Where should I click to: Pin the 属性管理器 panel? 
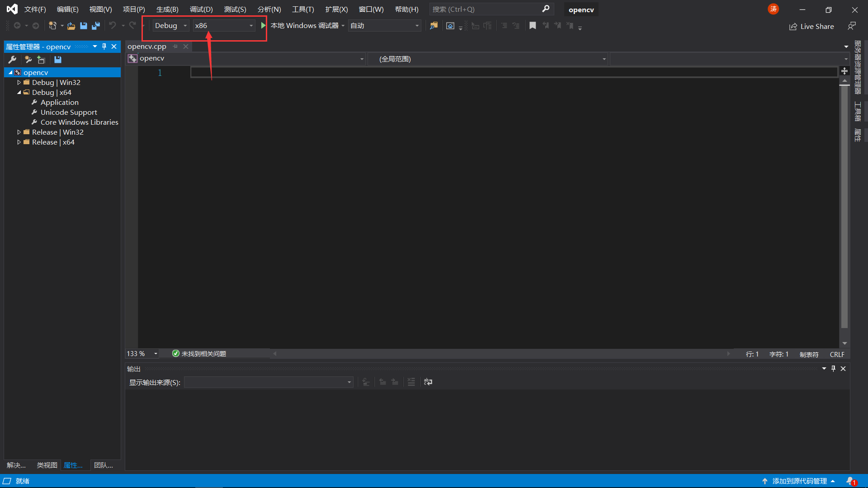[x=104, y=46]
